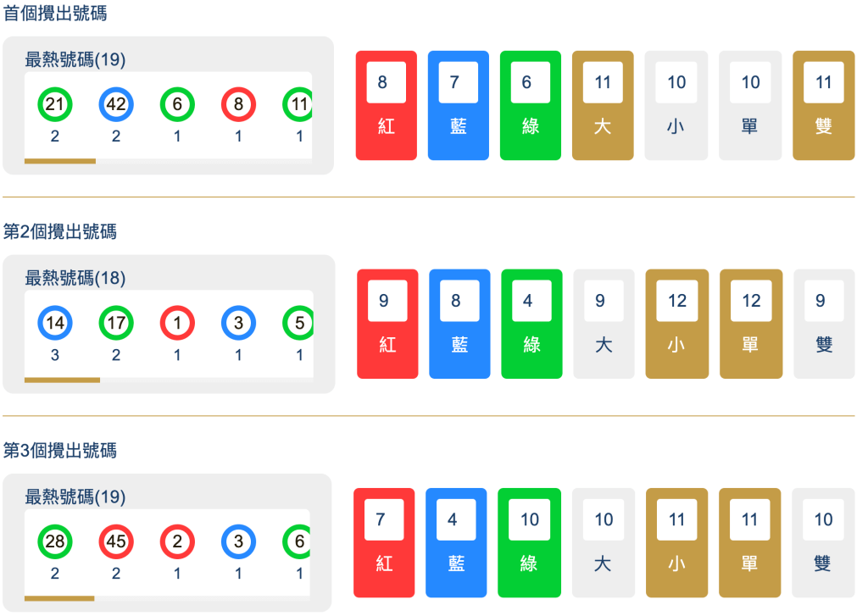
Task: Select the gold 小 tile showing 12
Action: point(676,324)
